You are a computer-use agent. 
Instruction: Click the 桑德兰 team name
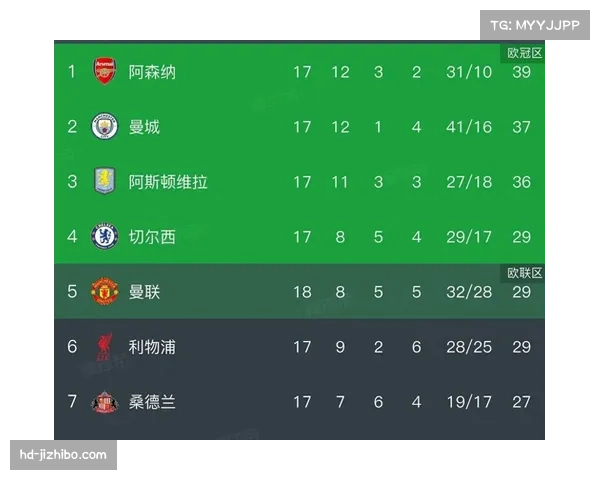(152, 402)
